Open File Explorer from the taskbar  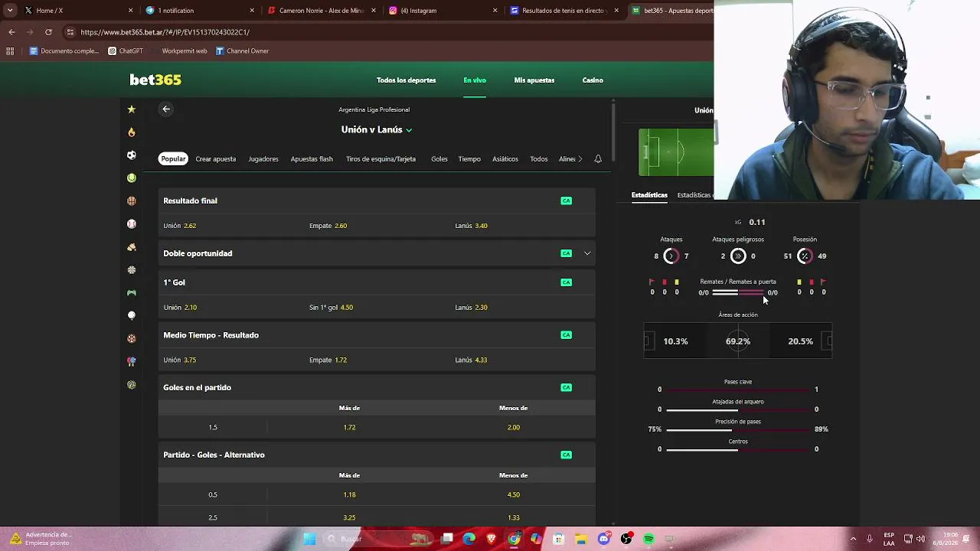click(581, 539)
